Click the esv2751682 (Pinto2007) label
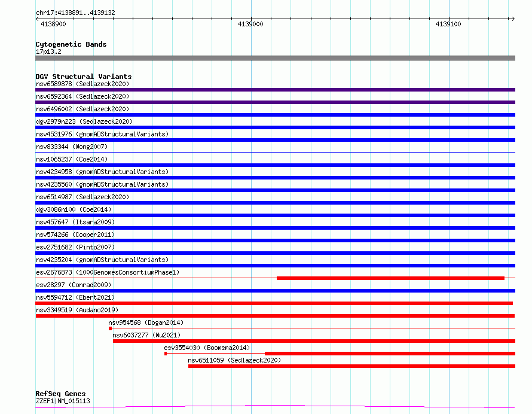 [x=75, y=247]
